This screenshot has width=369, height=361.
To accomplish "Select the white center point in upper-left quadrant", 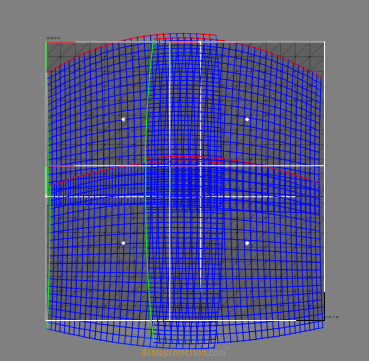I will (x=123, y=119).
